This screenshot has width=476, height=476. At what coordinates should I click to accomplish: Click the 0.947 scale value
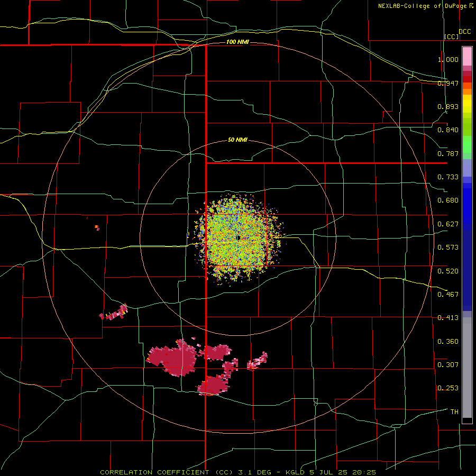click(448, 83)
